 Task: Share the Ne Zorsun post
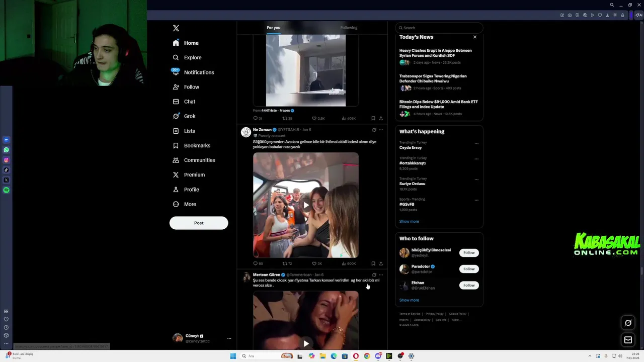[381, 263]
